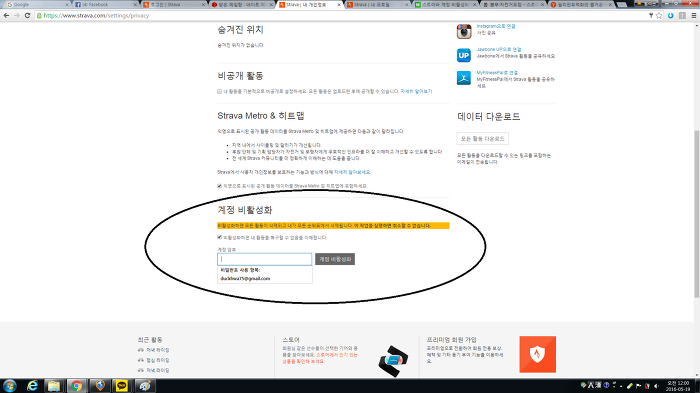Bookmark this page with the star icon
700x393 pixels.
pyautogui.click(x=659, y=15)
